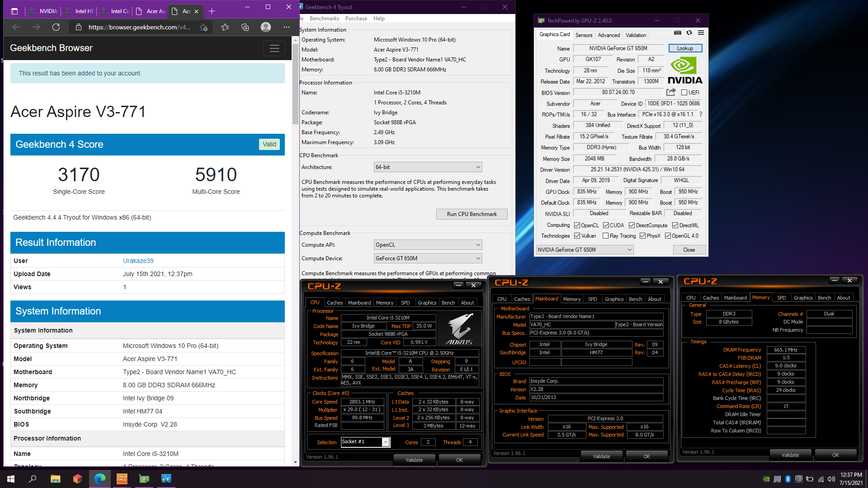Open the Purchase menu in Geekbench

(356, 19)
